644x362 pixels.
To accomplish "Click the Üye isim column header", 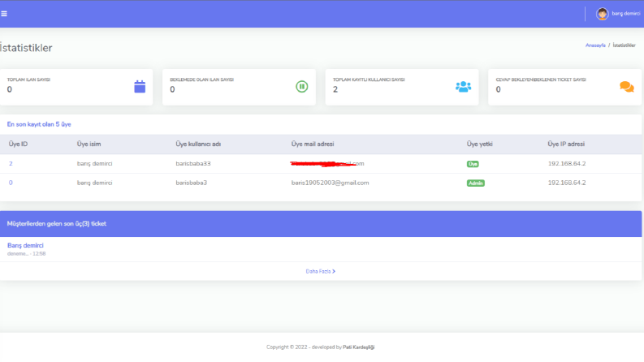I will 89,144.
